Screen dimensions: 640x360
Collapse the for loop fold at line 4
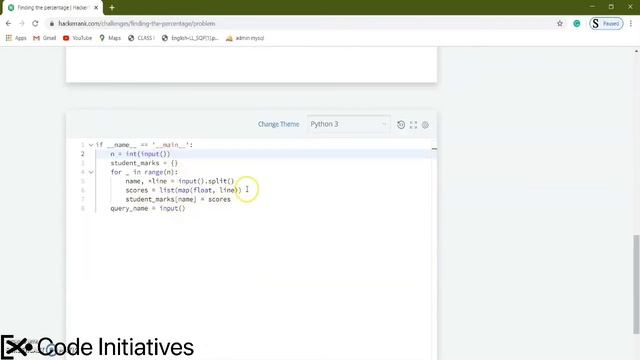point(91,172)
